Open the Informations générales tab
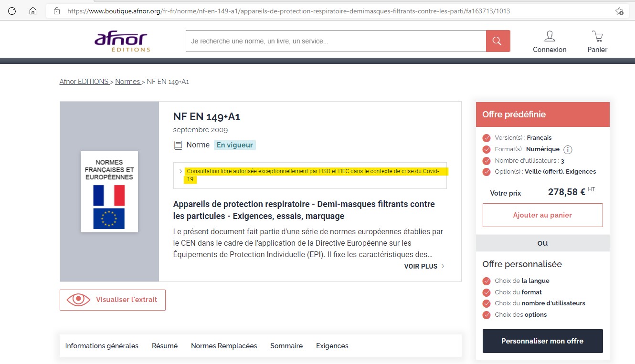The image size is (635, 364). point(102,346)
